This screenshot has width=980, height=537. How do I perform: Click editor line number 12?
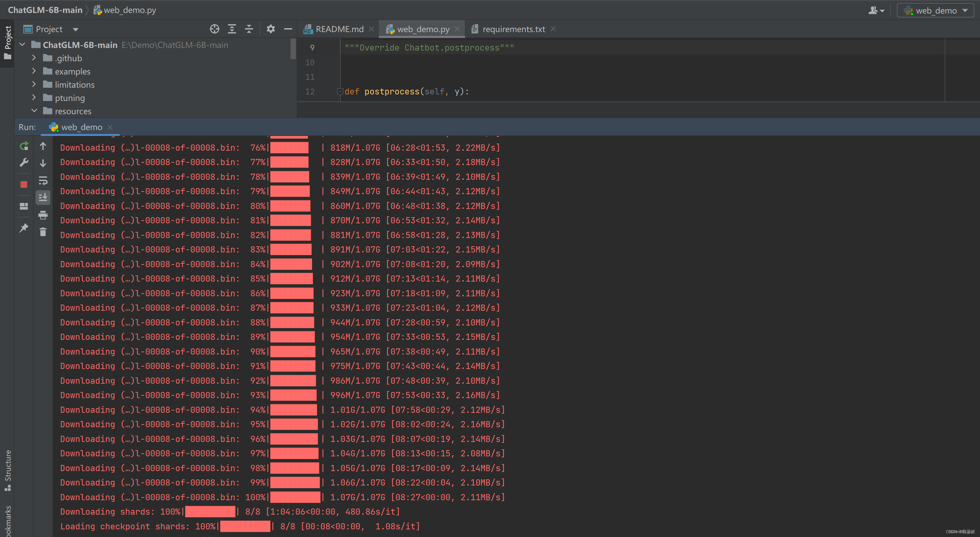pyautogui.click(x=310, y=91)
